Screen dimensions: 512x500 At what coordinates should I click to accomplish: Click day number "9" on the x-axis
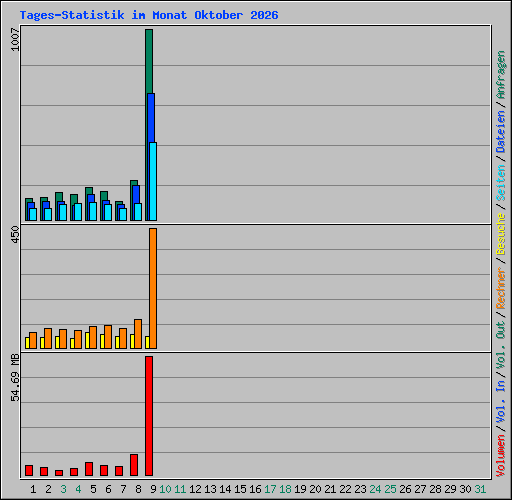click(x=153, y=489)
